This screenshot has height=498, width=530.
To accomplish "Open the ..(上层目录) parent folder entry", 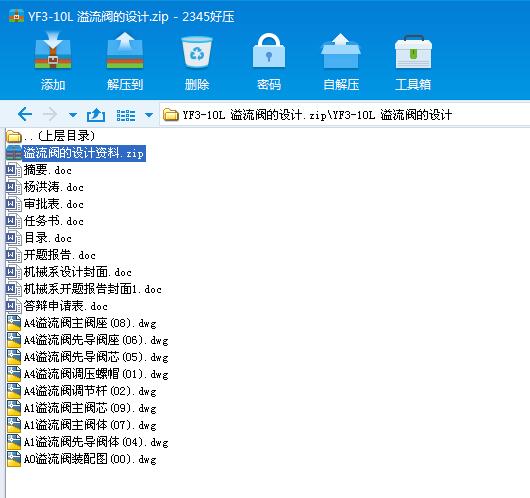I will 51,136.
